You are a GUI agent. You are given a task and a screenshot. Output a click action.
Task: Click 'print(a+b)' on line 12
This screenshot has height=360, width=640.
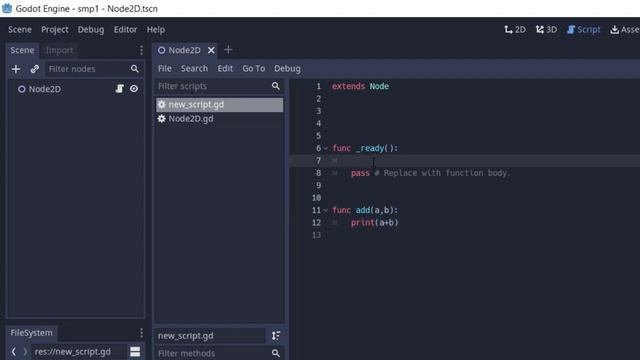(x=374, y=222)
